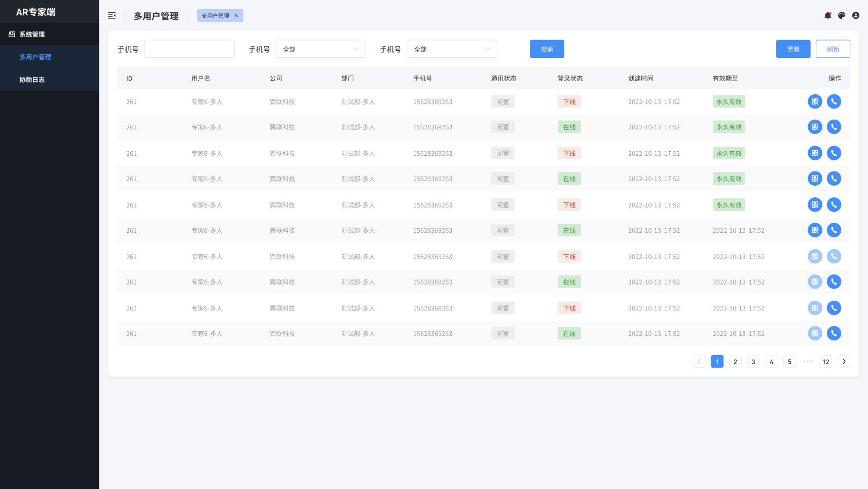The width and height of the screenshot is (868, 489).
Task: Click the 搜索 button
Action: [547, 49]
